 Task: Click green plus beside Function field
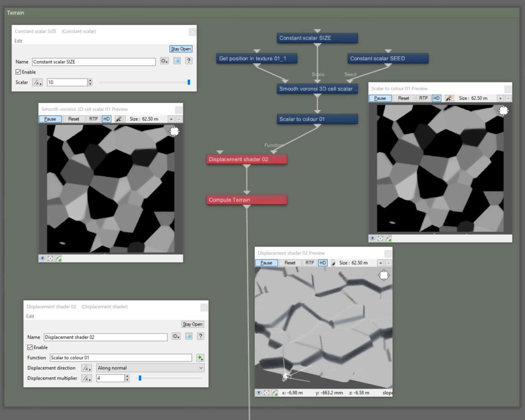click(200, 358)
